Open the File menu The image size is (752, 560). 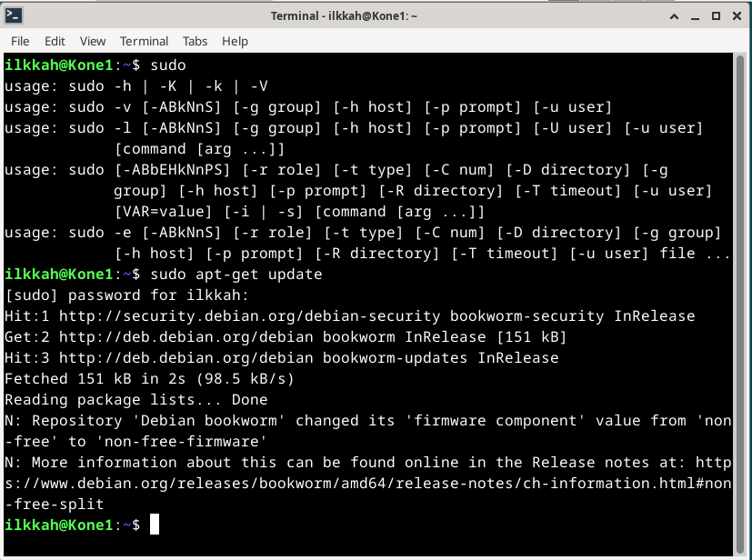20,41
